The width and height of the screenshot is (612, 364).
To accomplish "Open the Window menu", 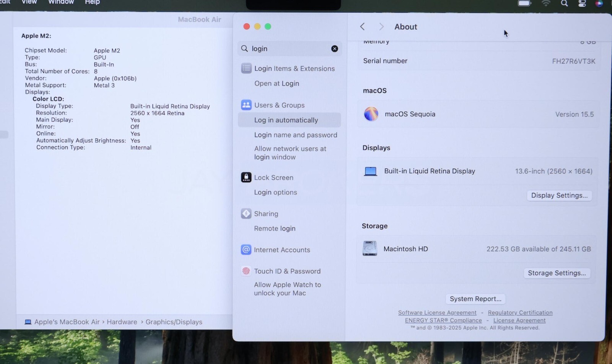I will 61,2.
